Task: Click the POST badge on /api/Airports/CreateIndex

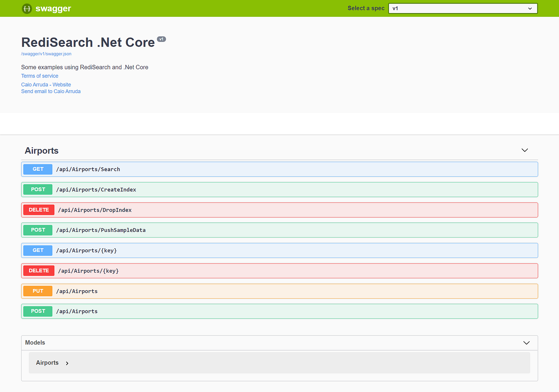Action: pyautogui.click(x=37, y=189)
